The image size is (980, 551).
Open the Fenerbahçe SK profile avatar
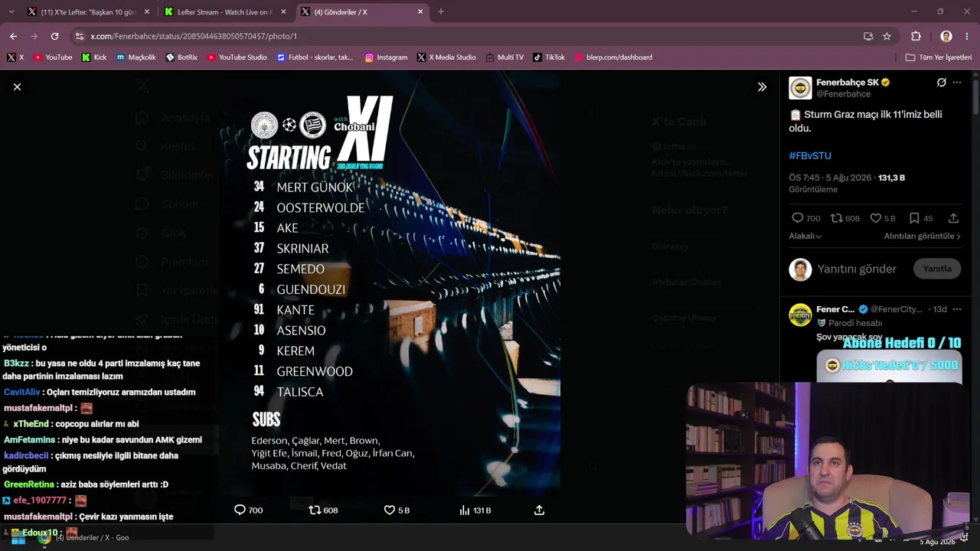click(x=800, y=88)
